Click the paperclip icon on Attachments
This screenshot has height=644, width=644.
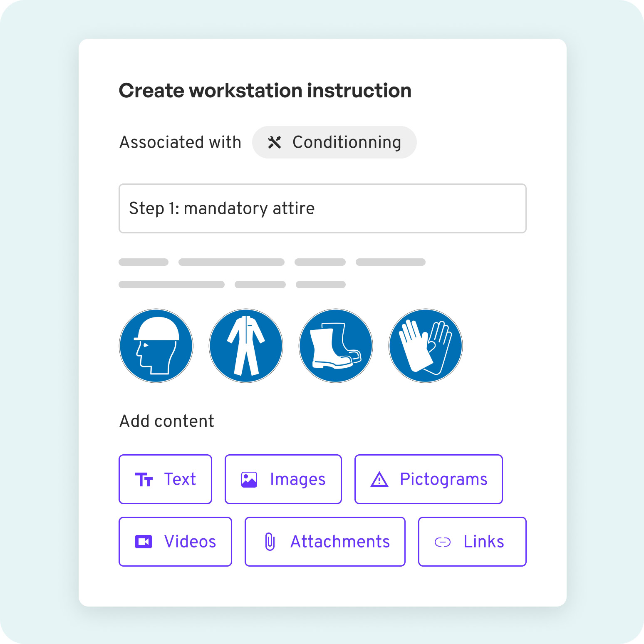point(270,542)
